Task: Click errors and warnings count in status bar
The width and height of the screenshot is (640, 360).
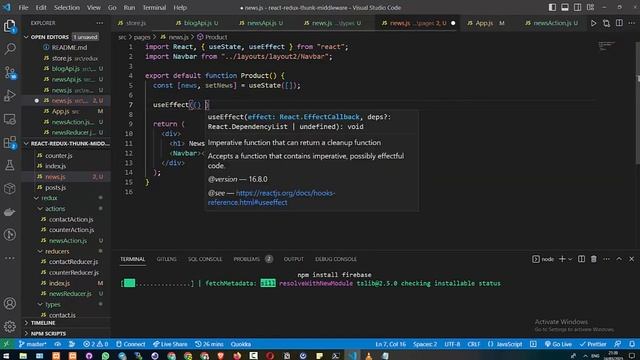Action: click(96, 344)
